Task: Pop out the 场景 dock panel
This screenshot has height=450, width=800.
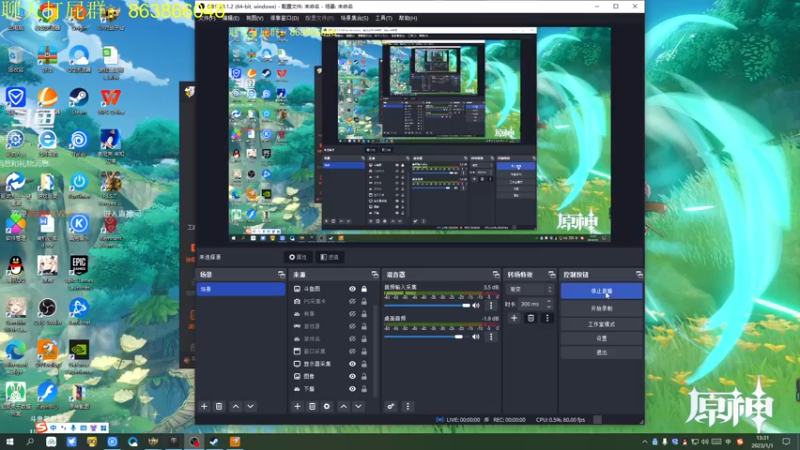Action: point(281,274)
